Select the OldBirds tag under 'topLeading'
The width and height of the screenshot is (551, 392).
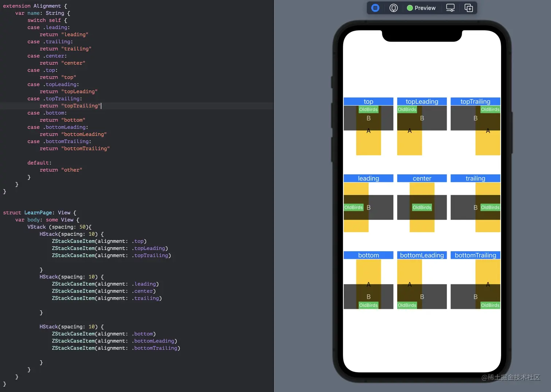[x=407, y=109]
